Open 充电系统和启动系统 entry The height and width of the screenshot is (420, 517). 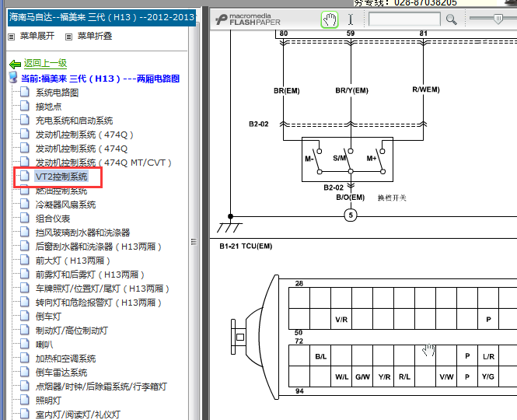pyautogui.click(x=74, y=121)
